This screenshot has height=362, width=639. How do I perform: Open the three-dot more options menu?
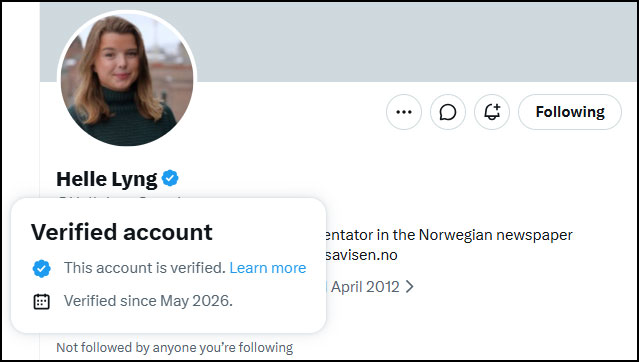click(404, 112)
